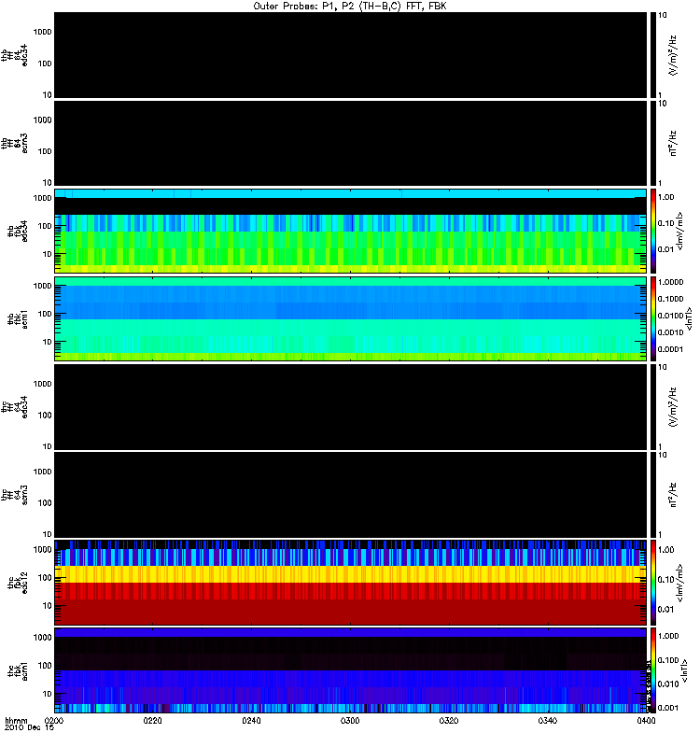
Task: Click the yellow bottom band in thb fbk edc34 panel
Action: pos(351,269)
